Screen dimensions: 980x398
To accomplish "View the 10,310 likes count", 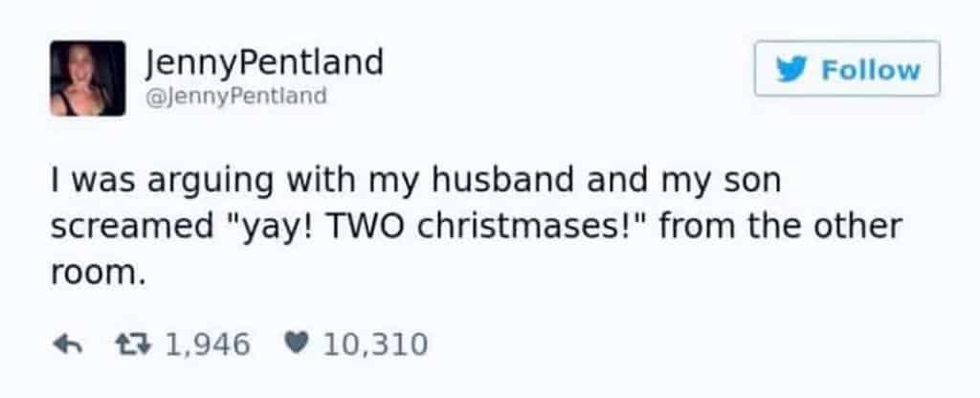I will (374, 343).
